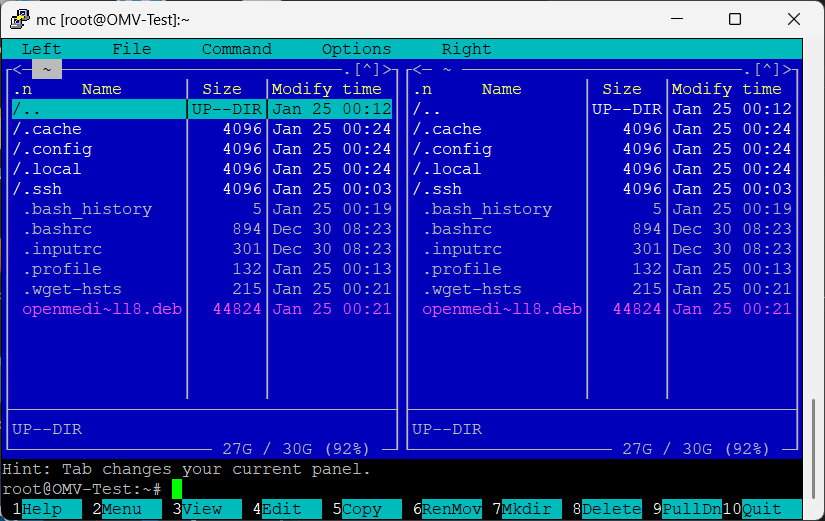The height and width of the screenshot is (521, 825).
Task: Select .wget-hsts file in left panel
Action: point(202,289)
